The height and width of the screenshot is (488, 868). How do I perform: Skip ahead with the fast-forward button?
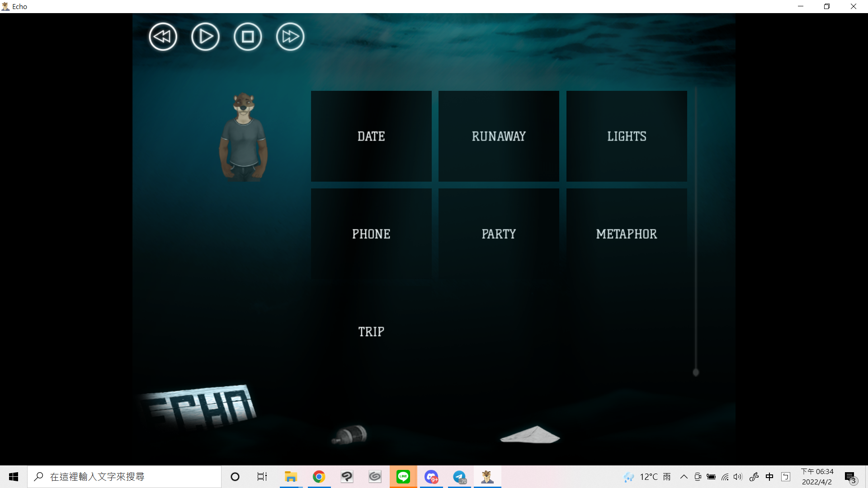click(290, 37)
